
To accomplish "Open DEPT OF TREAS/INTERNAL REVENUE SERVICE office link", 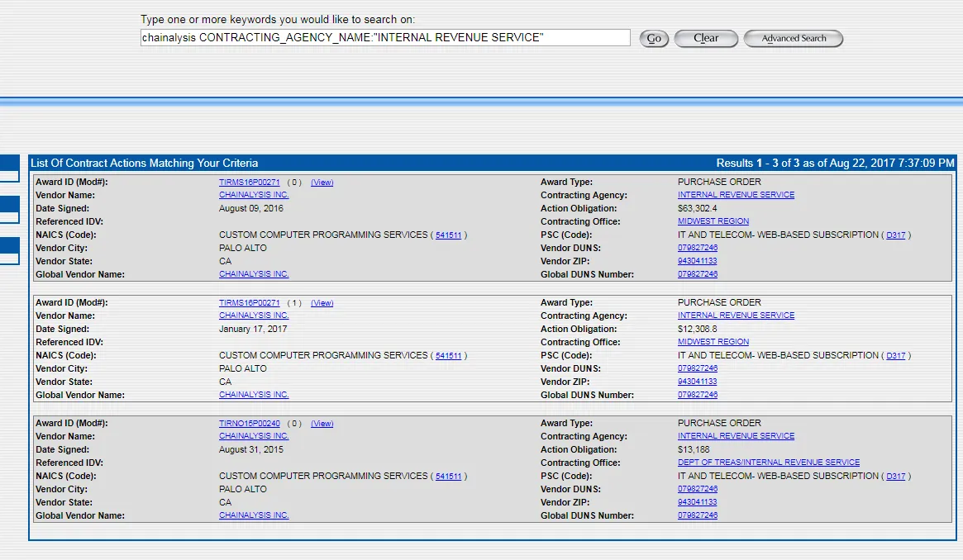I will click(x=769, y=463).
